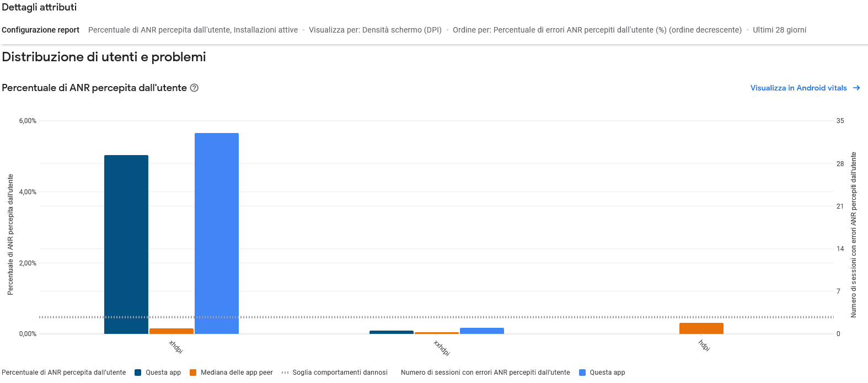Click the light blue xxhdpi sessions bar
868x383 pixels.
tap(482, 331)
